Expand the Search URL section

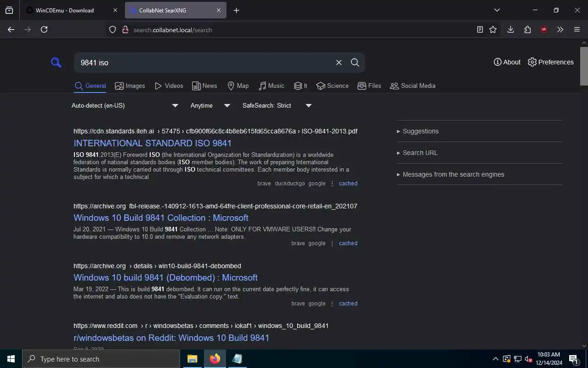479,153
